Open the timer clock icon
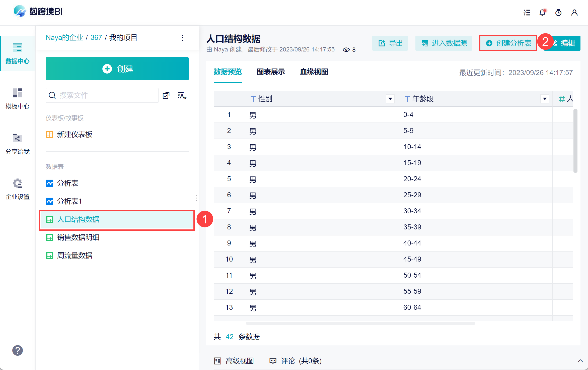588x370 pixels. [558, 13]
